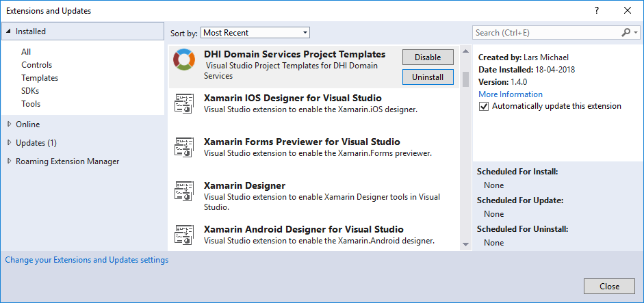Click the help question mark icon
Image resolution: width=644 pixels, height=303 pixels.
point(596,10)
